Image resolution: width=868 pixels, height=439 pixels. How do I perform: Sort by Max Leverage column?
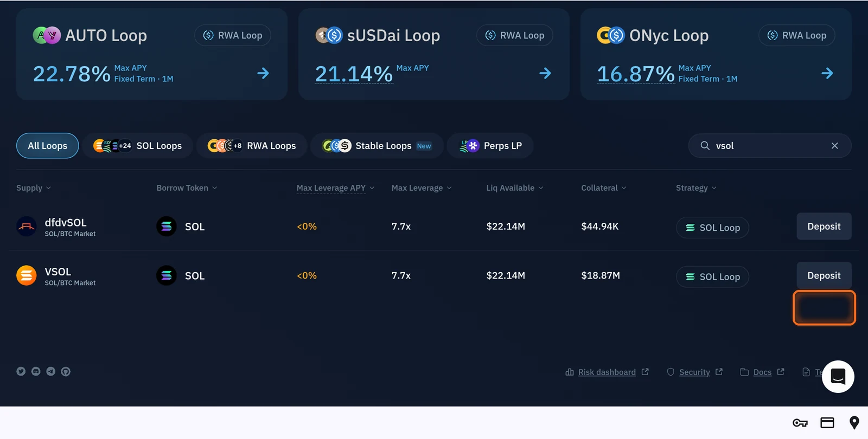tap(422, 188)
